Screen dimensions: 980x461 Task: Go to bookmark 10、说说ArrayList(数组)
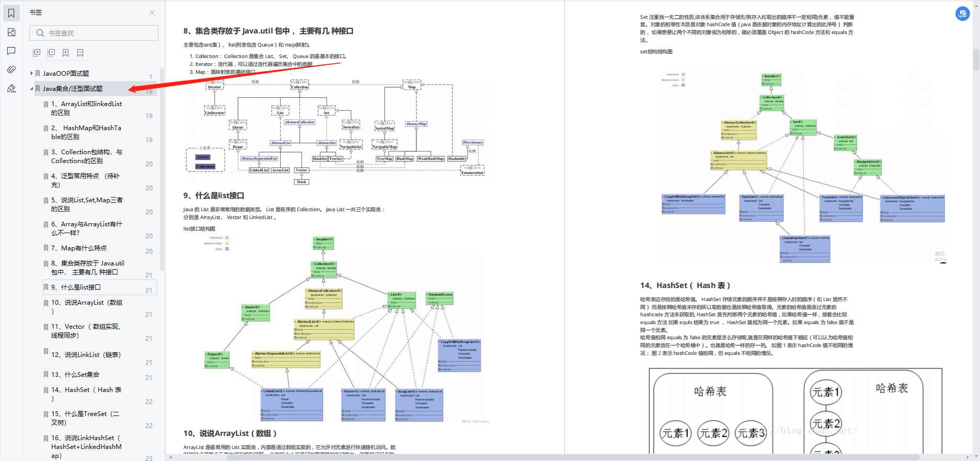[x=87, y=307]
